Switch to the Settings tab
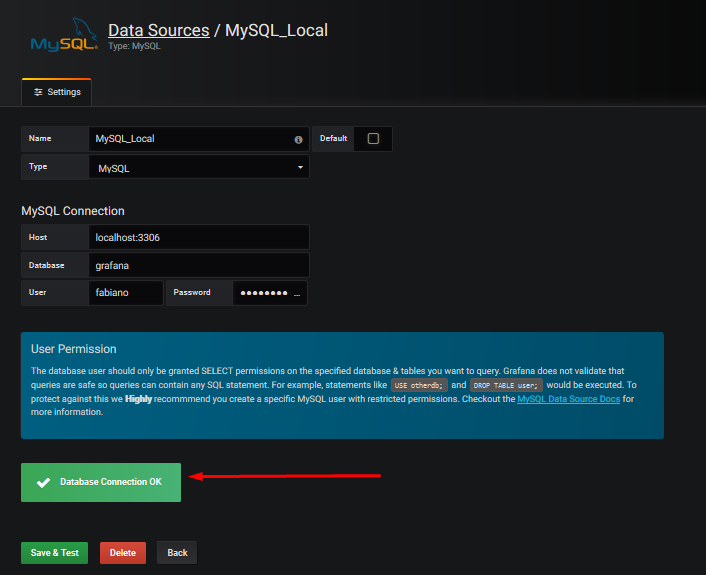 coord(57,92)
